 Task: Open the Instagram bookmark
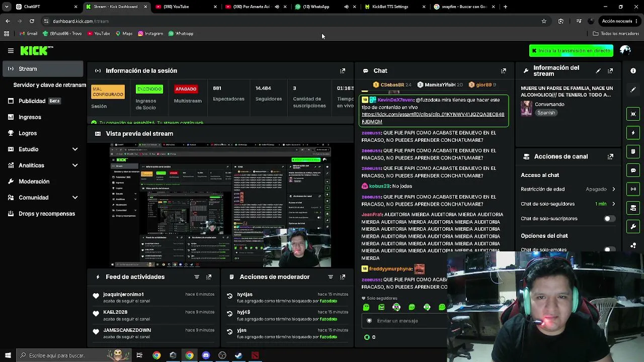[150, 34]
